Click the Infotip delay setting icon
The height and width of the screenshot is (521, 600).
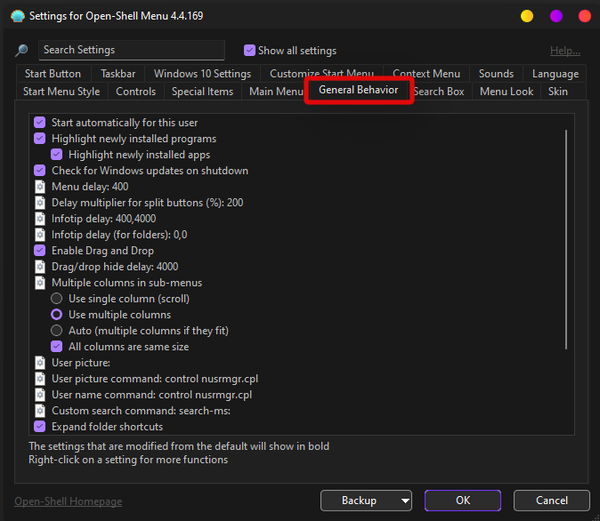tap(40, 219)
